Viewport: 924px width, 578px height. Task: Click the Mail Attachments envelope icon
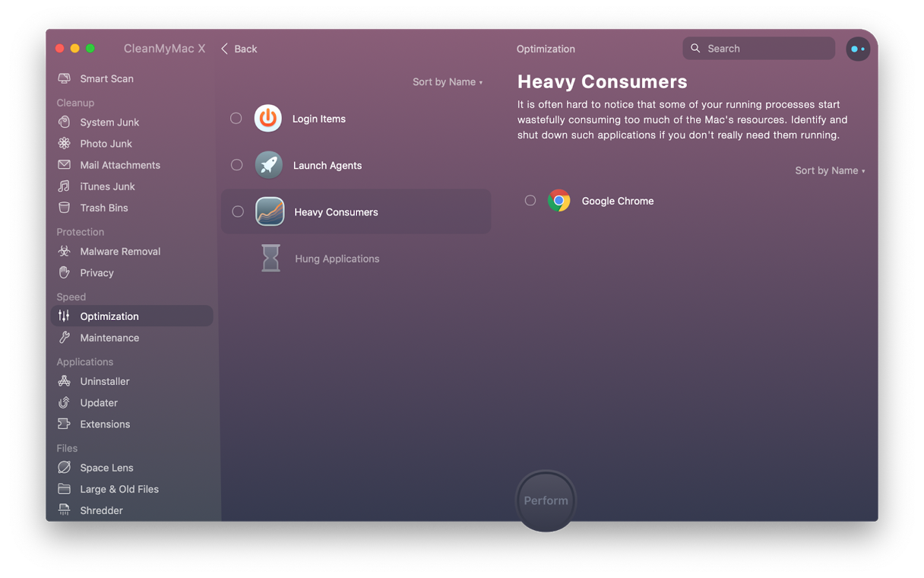click(65, 164)
